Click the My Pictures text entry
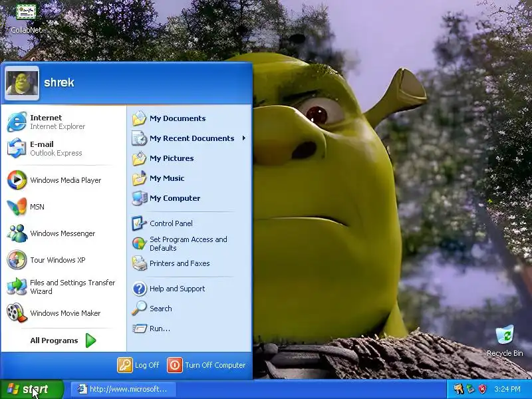Image resolution: width=532 pixels, height=399 pixels. tap(172, 158)
